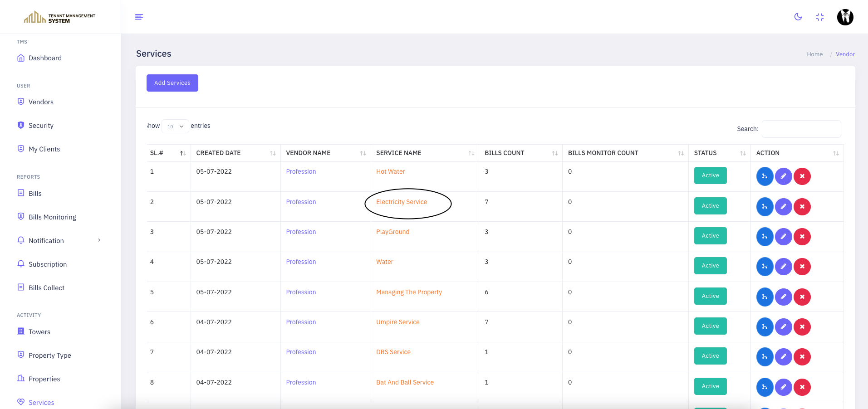Click the purple edit pencil for Electricity Service

[x=783, y=207]
